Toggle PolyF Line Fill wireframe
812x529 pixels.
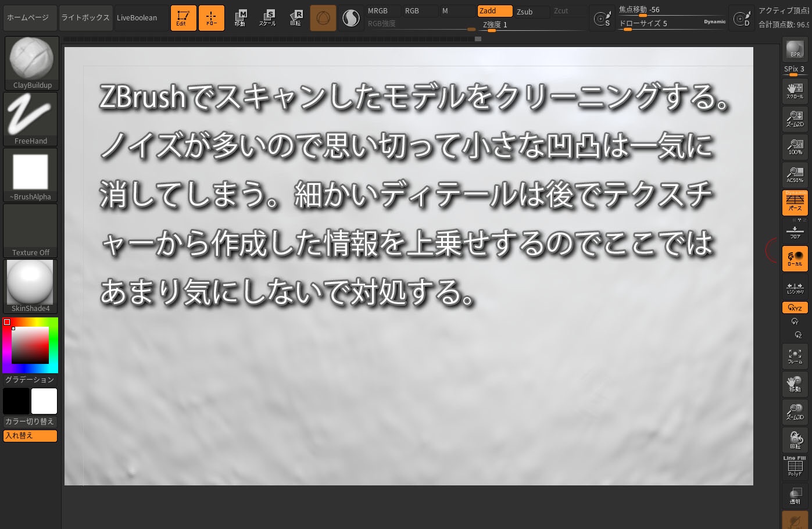click(795, 467)
